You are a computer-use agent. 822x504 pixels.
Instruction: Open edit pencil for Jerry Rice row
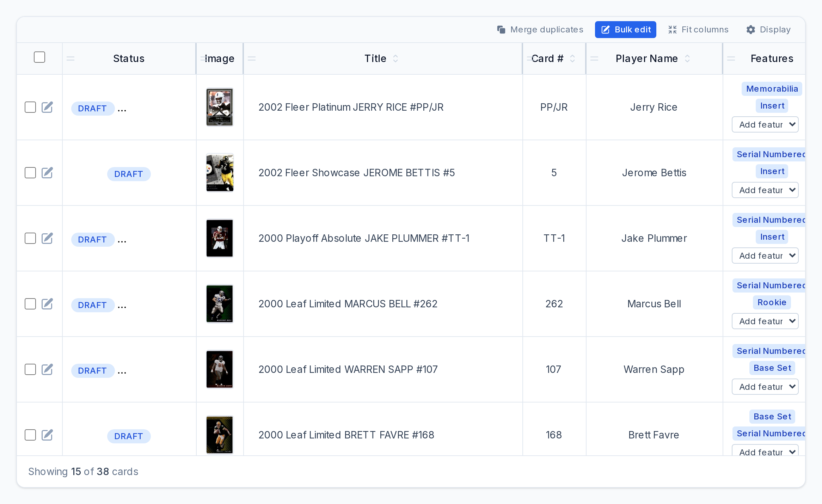(x=47, y=107)
